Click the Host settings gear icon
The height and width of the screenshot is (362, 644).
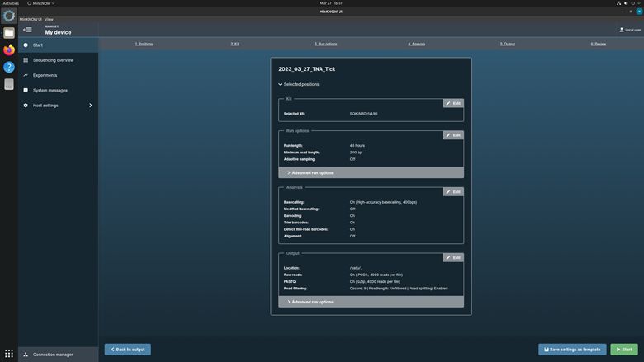pyautogui.click(x=26, y=106)
